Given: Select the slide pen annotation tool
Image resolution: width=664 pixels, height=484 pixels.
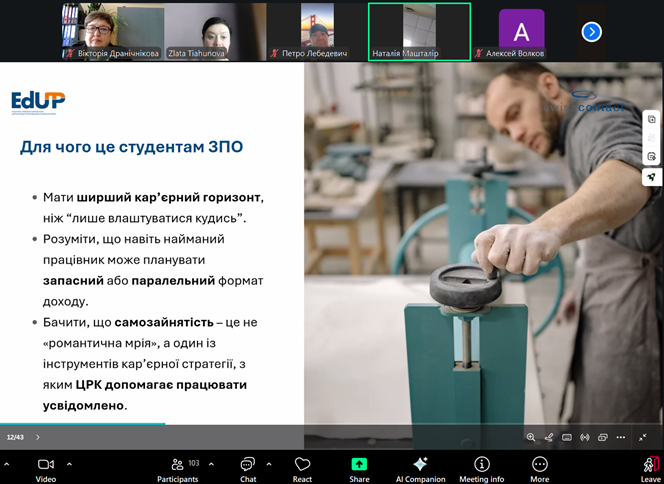Looking at the screenshot, I should point(548,437).
